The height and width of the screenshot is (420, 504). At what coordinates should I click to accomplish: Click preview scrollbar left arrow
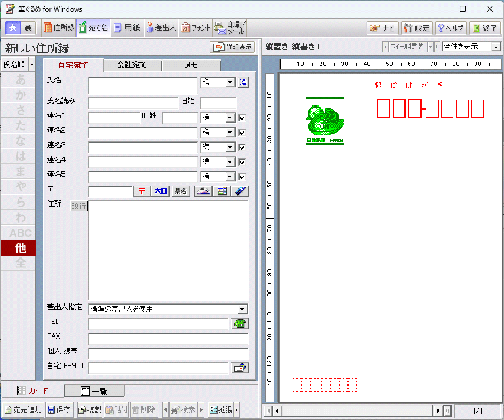pyautogui.click(x=277, y=411)
